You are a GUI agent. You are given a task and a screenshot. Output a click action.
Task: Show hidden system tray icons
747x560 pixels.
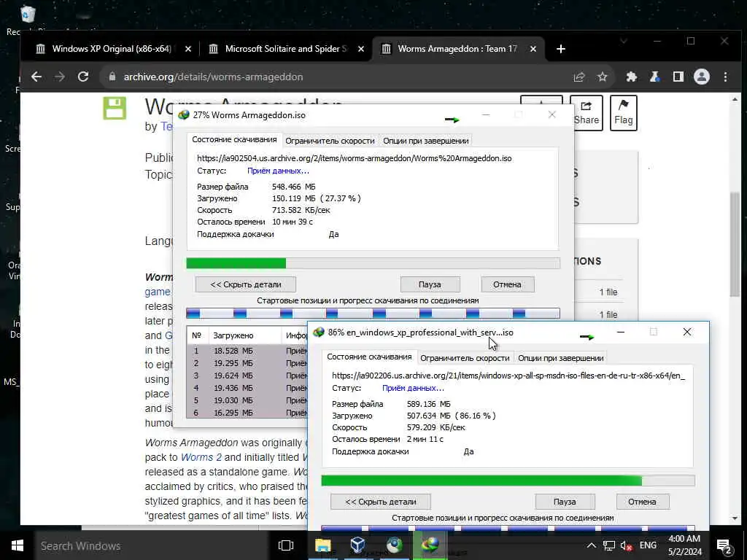tap(591, 545)
